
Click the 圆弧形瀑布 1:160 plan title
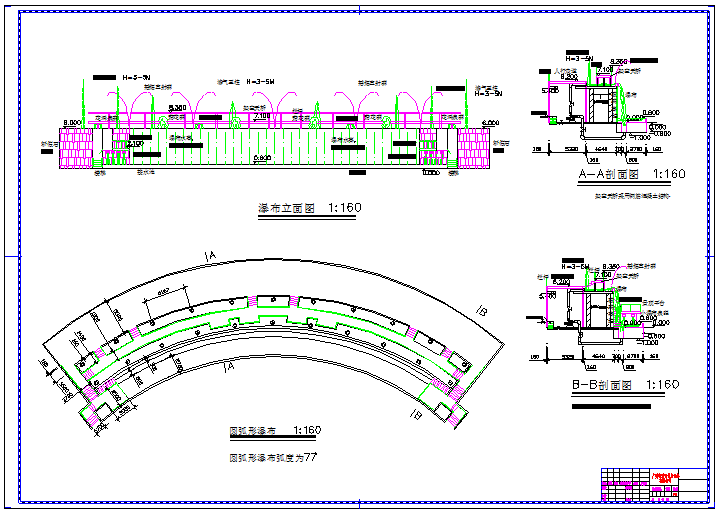(x=275, y=430)
